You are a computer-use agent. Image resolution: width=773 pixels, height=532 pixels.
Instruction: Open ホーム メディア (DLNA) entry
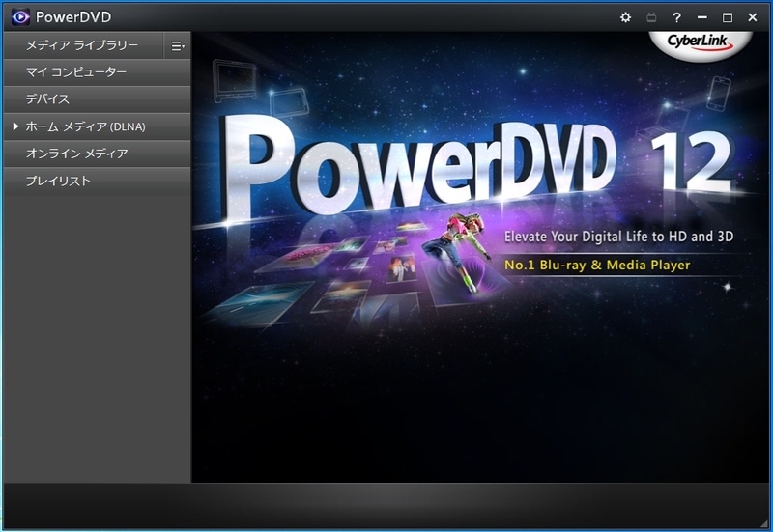pyautogui.click(x=98, y=126)
